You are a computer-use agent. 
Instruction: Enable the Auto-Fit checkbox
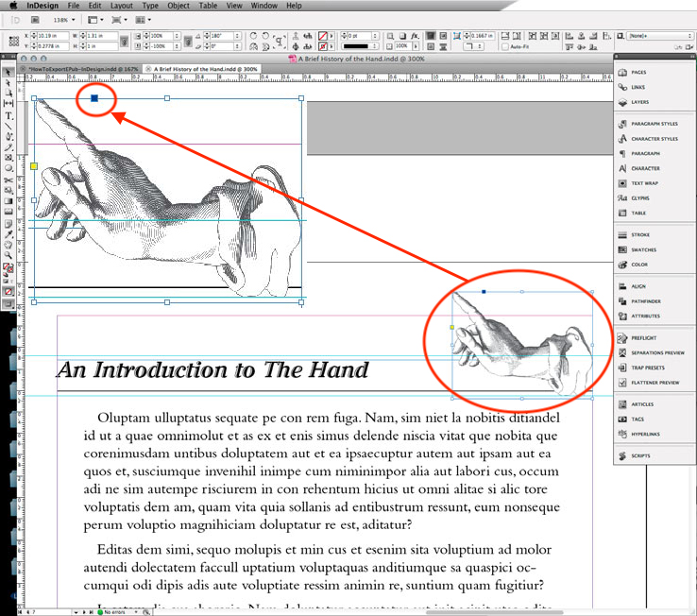point(505,45)
